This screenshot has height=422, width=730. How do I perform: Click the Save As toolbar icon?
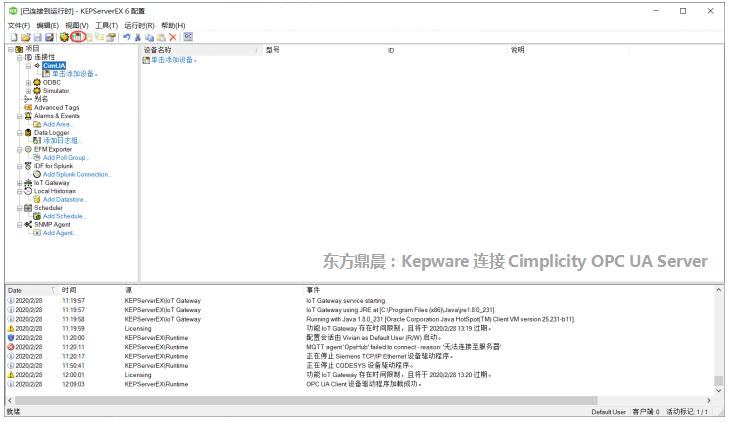49,37
